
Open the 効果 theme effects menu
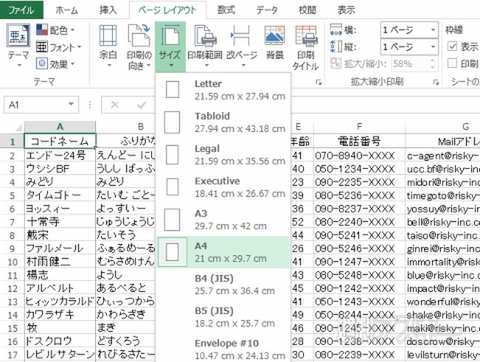coord(55,64)
